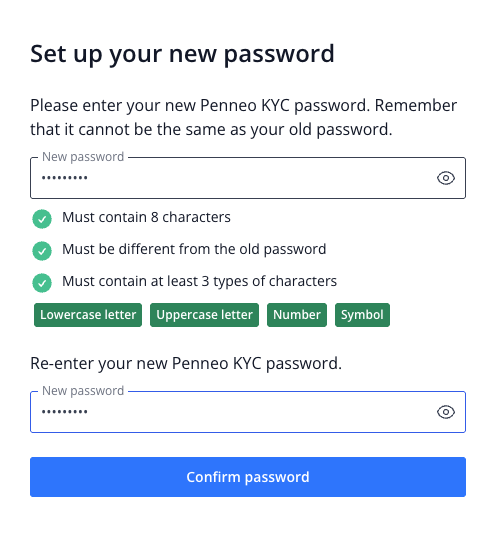496x534 pixels.
Task: Click the lower New password floating label
Action: (x=83, y=391)
